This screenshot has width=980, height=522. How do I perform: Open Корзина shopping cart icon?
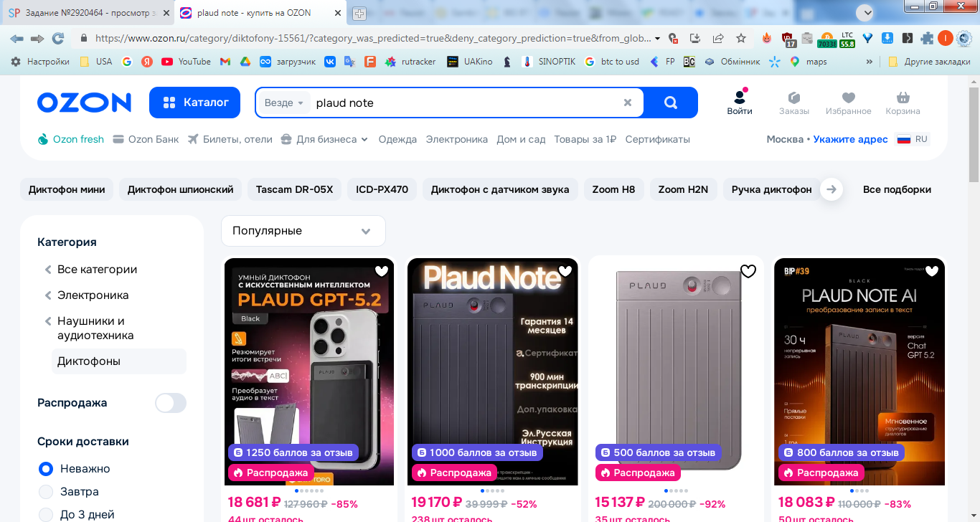pyautogui.click(x=903, y=103)
